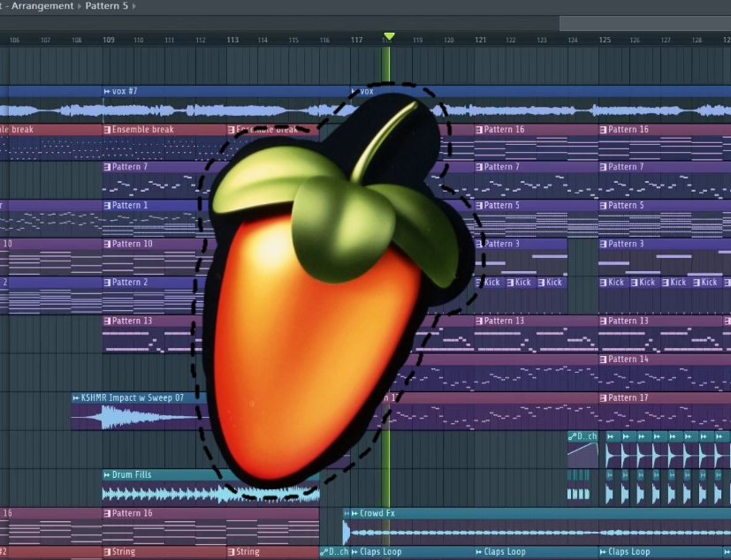Viewport: 731px width, 560px height.
Task: Click the Arrangement breadcrumb in the title
Action: 42,6
